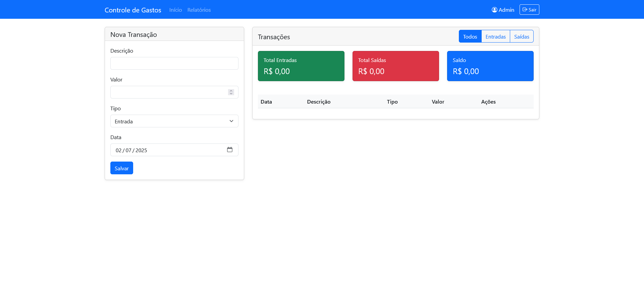644x297 pixels.
Task: Click the blue Saldo summary card
Action: click(490, 66)
